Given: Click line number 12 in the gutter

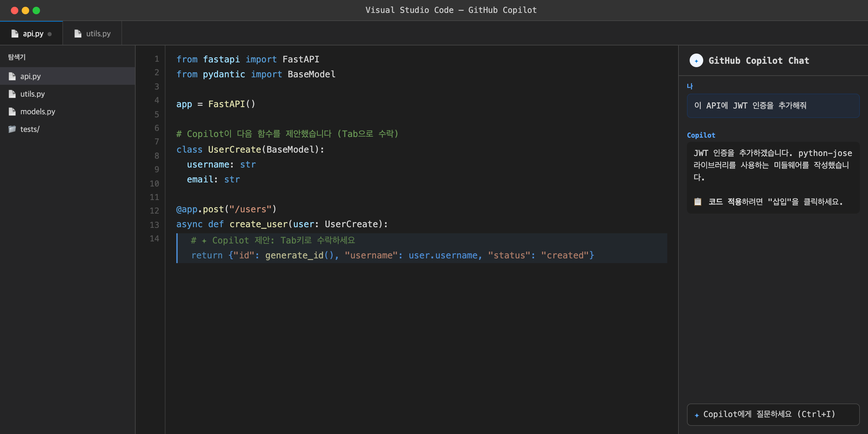Looking at the screenshot, I should pyautogui.click(x=154, y=211).
